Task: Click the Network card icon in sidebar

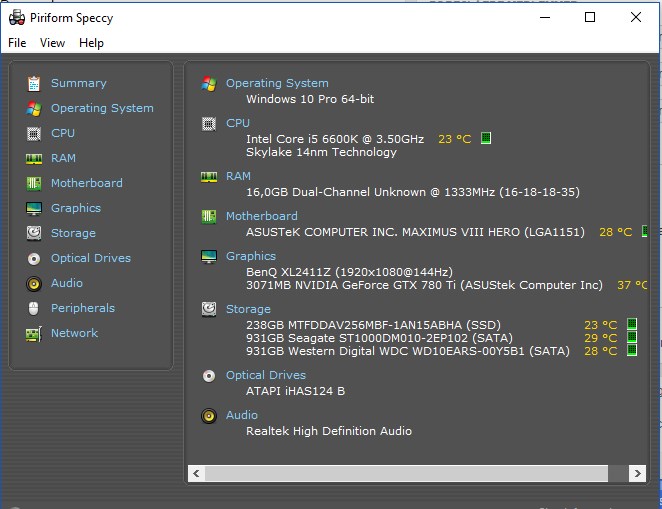Action: [x=34, y=334]
